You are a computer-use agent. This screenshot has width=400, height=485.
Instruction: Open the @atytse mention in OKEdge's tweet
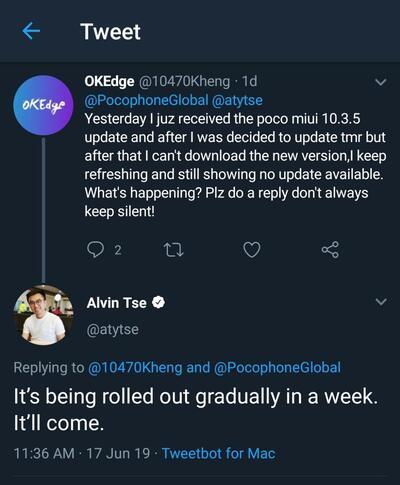[237, 100]
